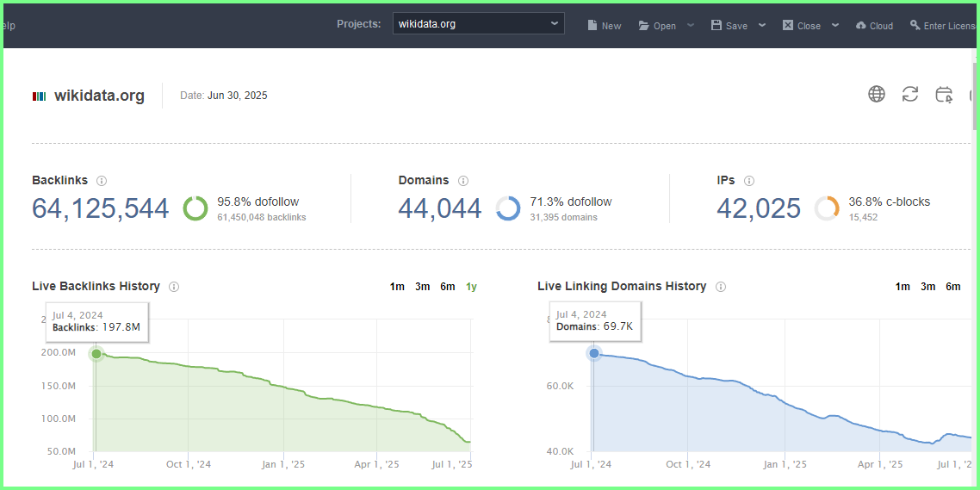
Task: Click the info icon beside Domains
Action: [x=463, y=181]
